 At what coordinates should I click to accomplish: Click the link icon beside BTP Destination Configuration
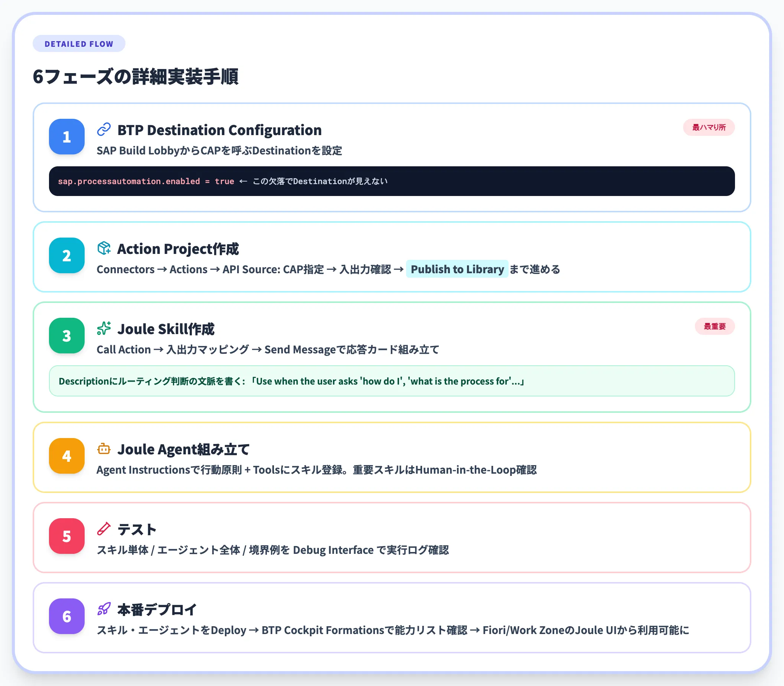tap(104, 130)
